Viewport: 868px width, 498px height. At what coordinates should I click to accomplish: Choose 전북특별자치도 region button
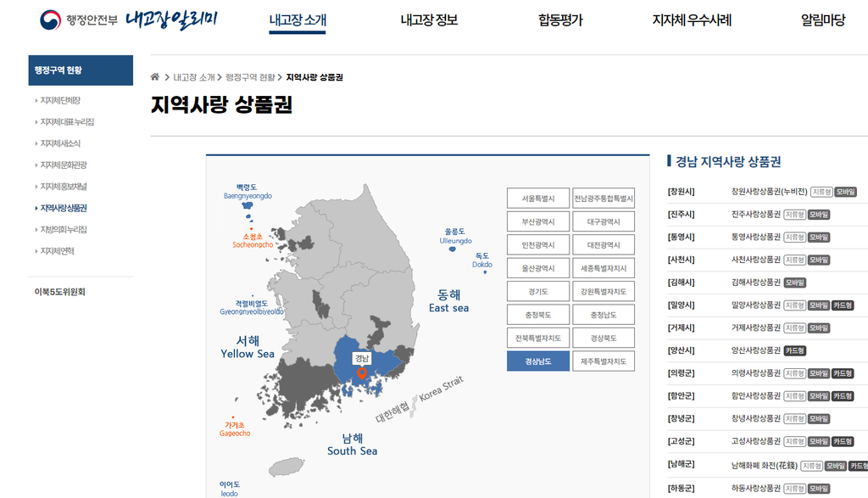click(538, 338)
